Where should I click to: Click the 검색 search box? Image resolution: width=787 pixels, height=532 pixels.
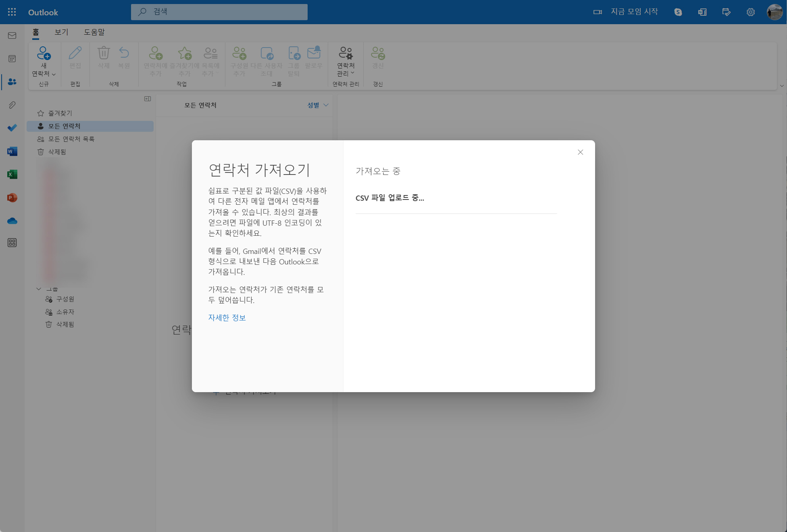click(219, 12)
